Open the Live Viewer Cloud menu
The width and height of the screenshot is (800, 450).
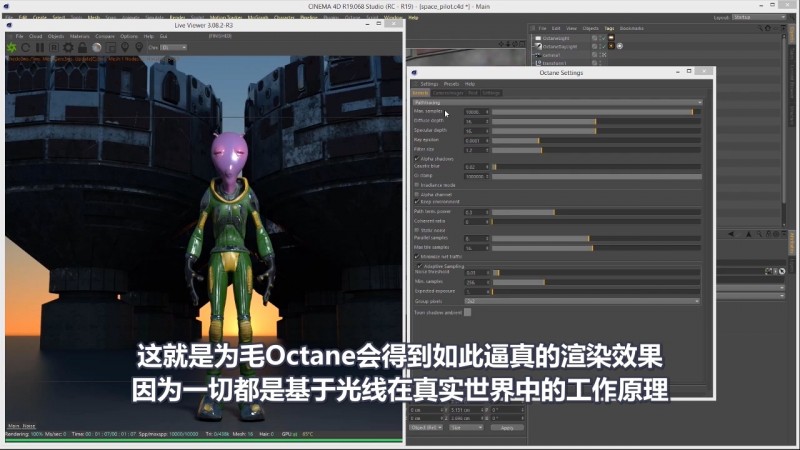[36, 36]
